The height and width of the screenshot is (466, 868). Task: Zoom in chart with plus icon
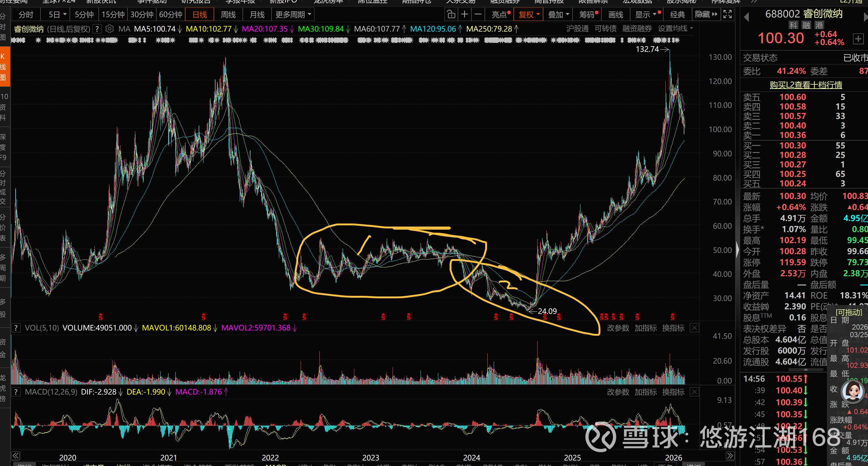coord(464,14)
